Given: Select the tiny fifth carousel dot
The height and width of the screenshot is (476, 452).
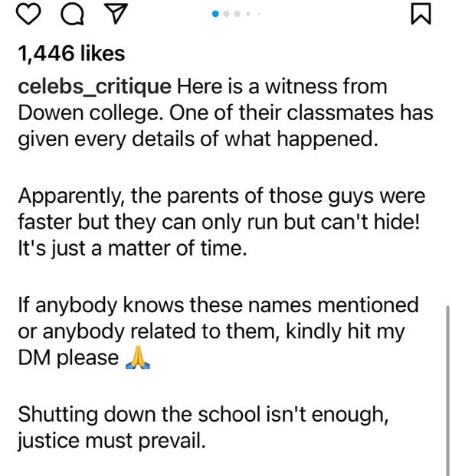Looking at the screenshot, I should (259, 14).
